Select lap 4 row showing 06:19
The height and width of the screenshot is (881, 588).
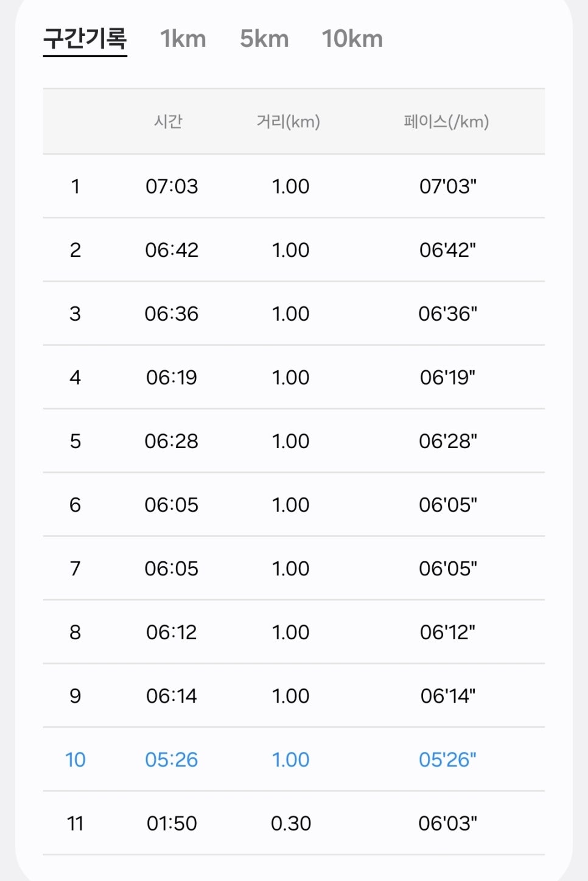(294, 377)
